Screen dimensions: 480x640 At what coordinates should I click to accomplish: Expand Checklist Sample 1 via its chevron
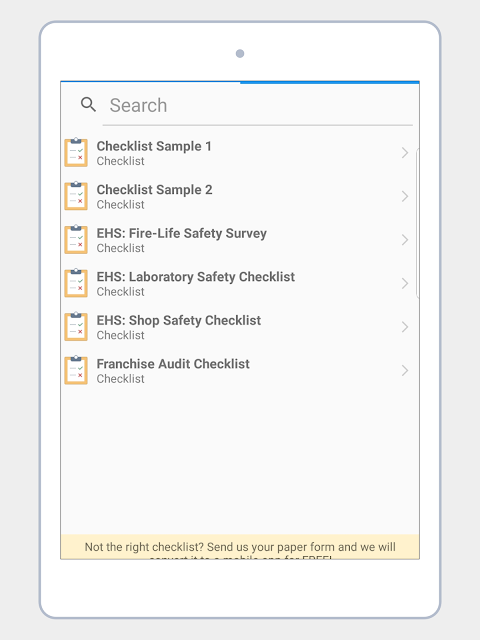[x=404, y=153]
